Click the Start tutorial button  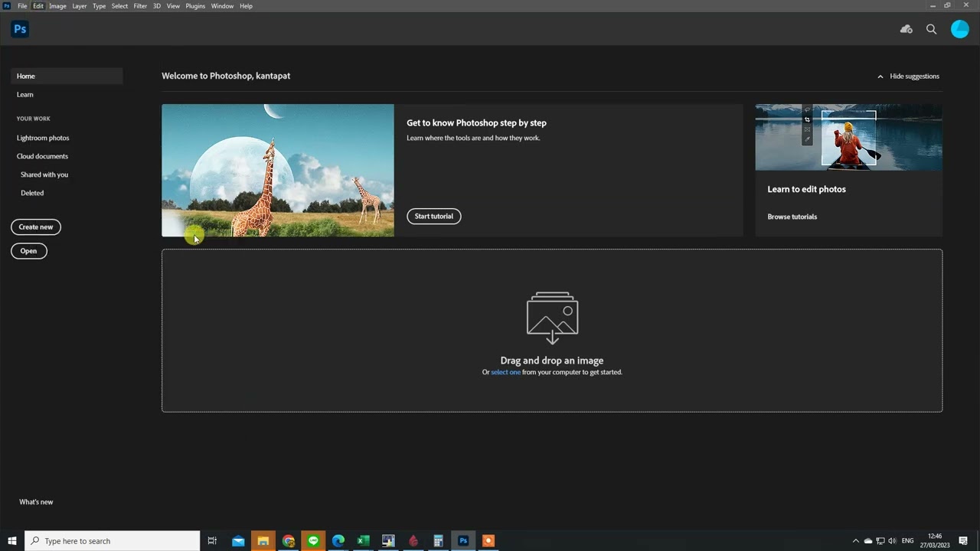[x=434, y=217]
